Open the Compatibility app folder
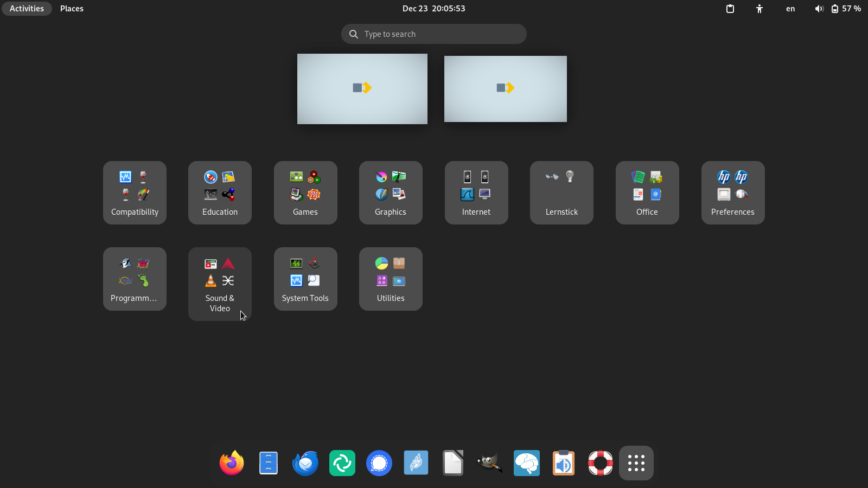 135,192
